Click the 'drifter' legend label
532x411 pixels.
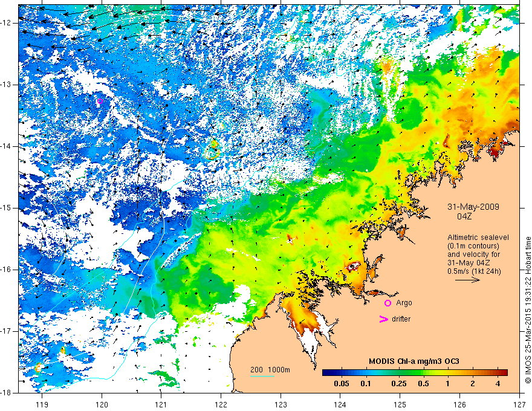click(x=401, y=319)
